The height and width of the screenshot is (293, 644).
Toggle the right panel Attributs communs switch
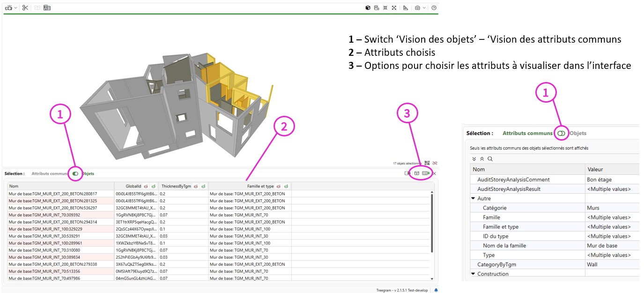(561, 134)
